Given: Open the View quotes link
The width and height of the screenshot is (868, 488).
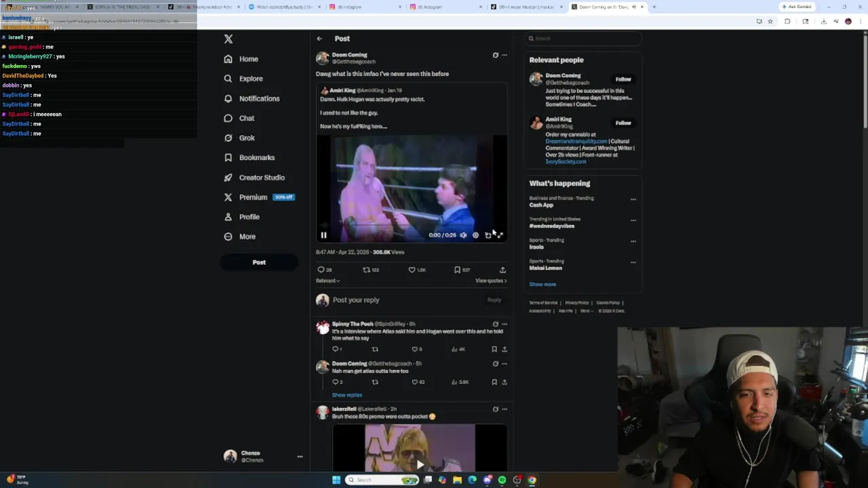Looking at the screenshot, I should [x=491, y=281].
